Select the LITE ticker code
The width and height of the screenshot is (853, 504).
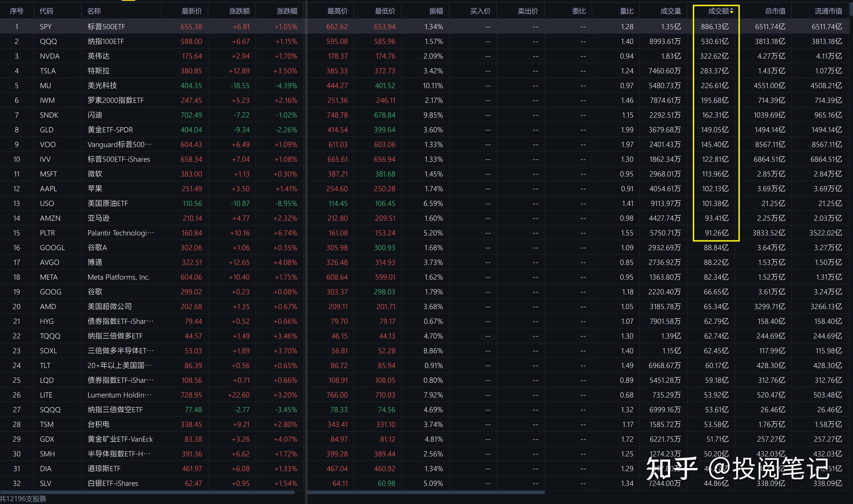(x=46, y=395)
